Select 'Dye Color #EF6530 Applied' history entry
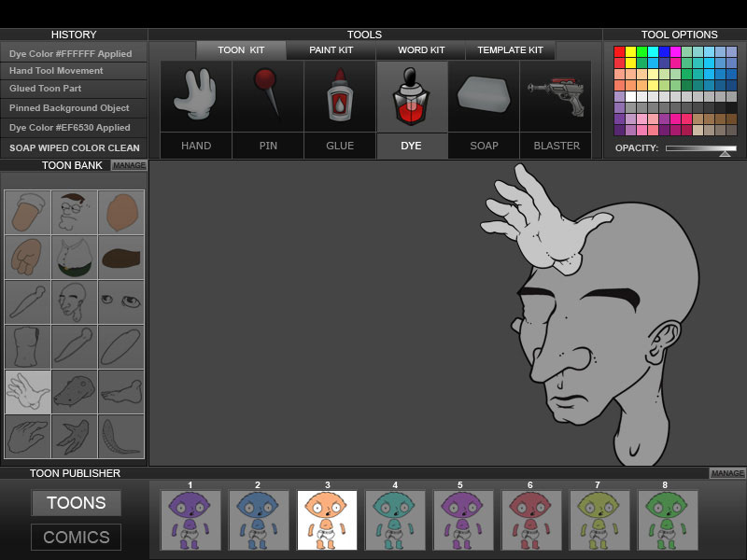 74,128
